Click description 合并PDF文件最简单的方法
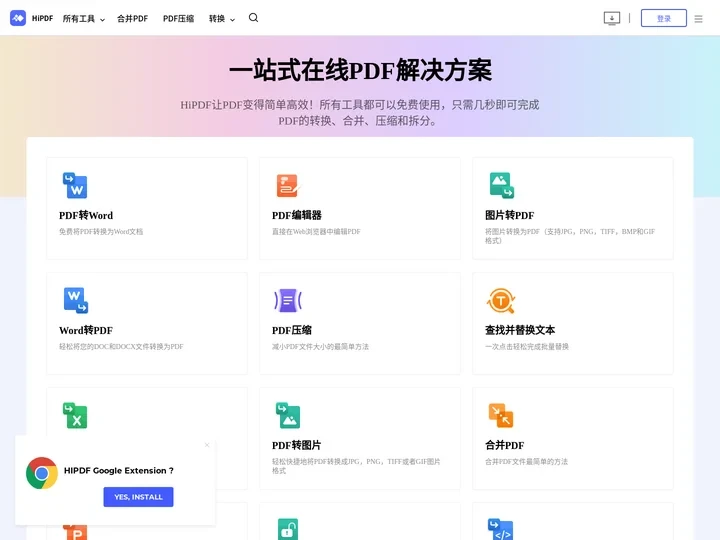 526,461
